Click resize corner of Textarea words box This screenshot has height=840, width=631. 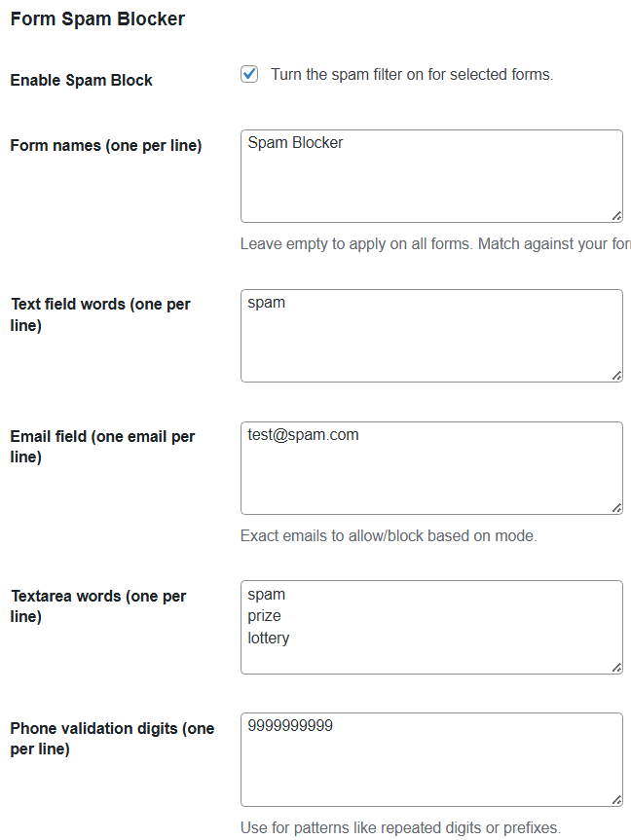616,667
